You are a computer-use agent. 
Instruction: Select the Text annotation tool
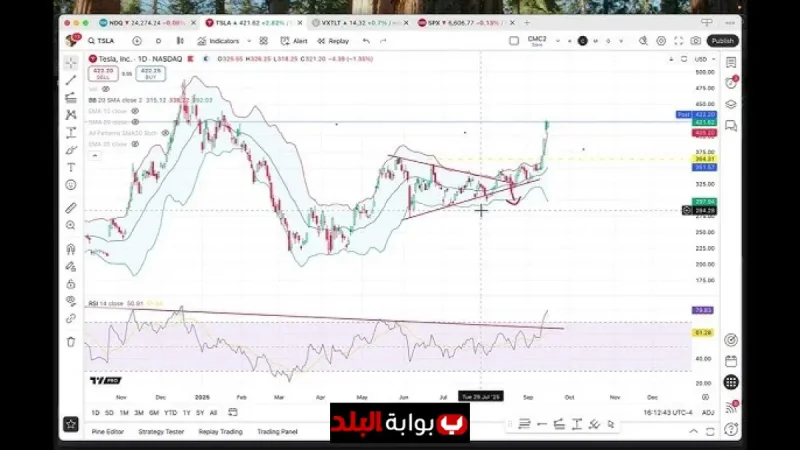tap(71, 167)
